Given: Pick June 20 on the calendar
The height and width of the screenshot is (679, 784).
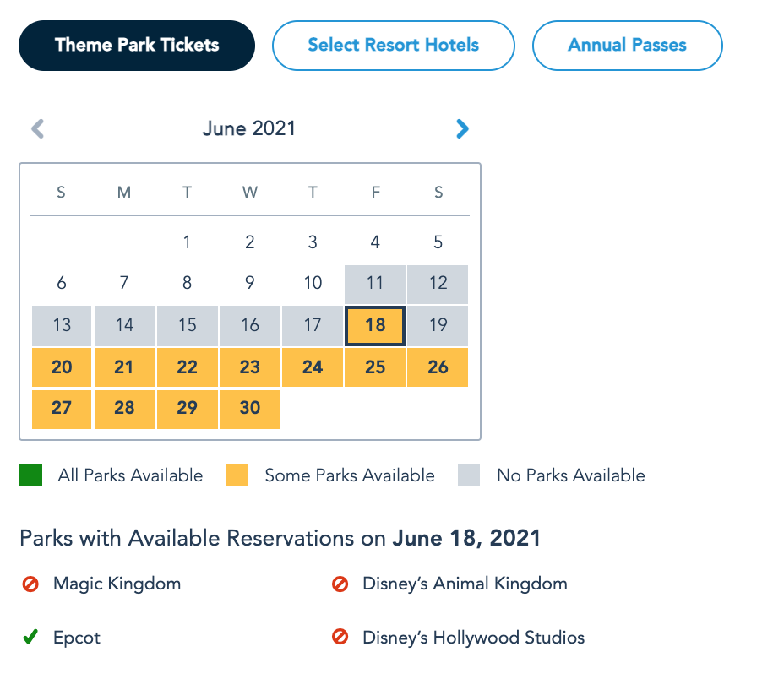Looking at the screenshot, I should (x=62, y=367).
